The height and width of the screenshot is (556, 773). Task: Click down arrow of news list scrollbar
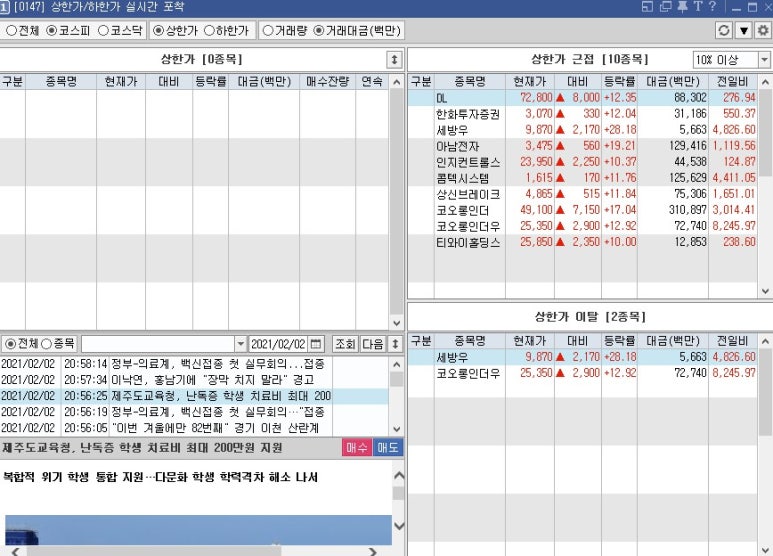pyautogui.click(x=396, y=429)
